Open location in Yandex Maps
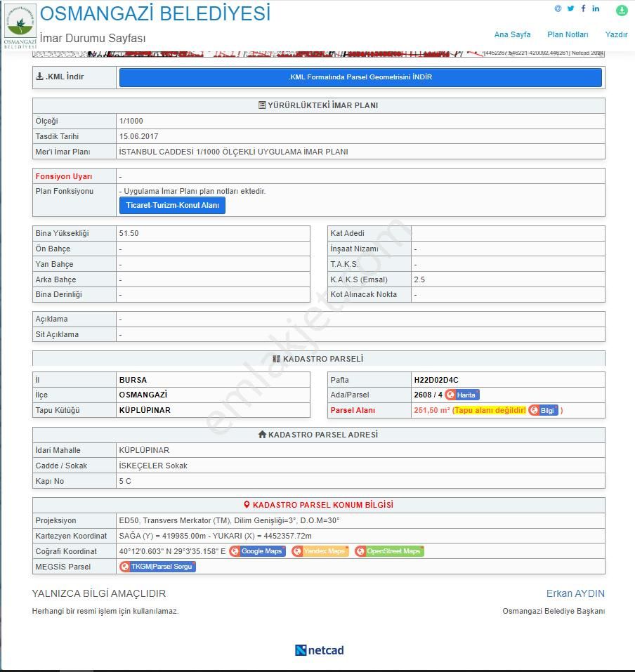This screenshot has height=672, width=635. pyautogui.click(x=320, y=551)
